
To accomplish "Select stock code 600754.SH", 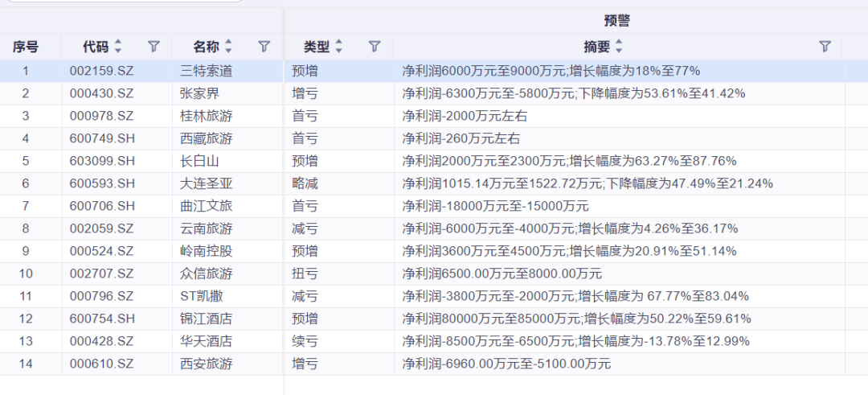I will pyautogui.click(x=102, y=319).
